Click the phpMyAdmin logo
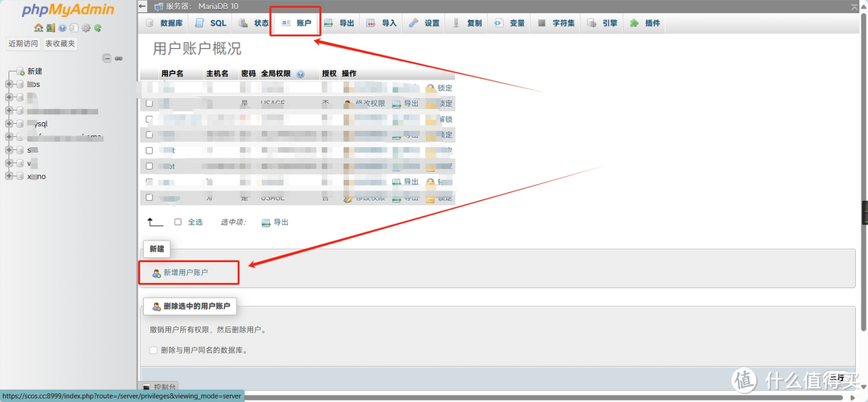868x402 pixels. pyautogui.click(x=68, y=10)
